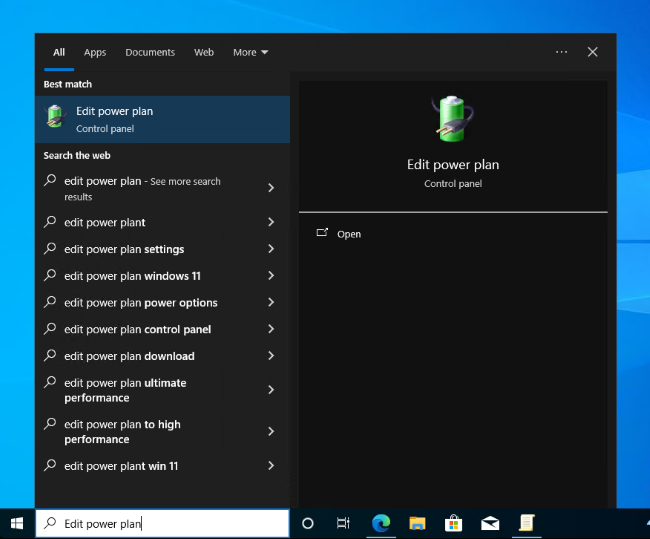This screenshot has height=539, width=650.
Task: Expand the More filter dropdown
Action: click(x=250, y=52)
